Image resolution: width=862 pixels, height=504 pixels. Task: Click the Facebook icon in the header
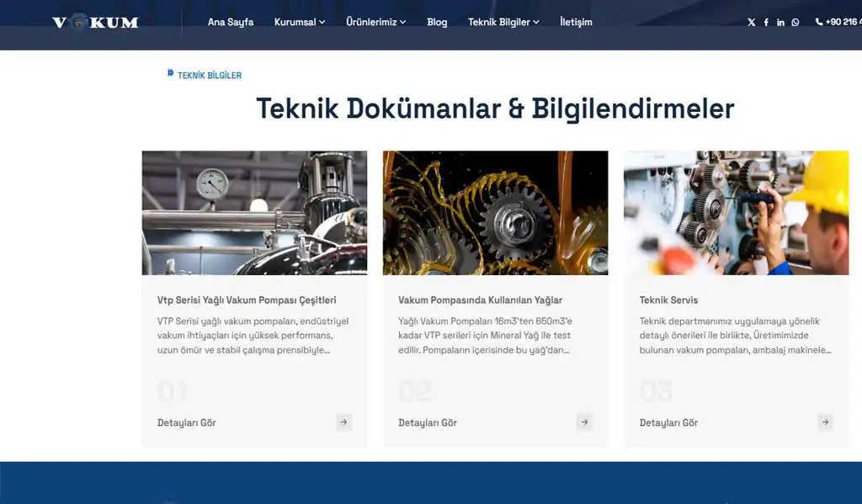tap(766, 22)
